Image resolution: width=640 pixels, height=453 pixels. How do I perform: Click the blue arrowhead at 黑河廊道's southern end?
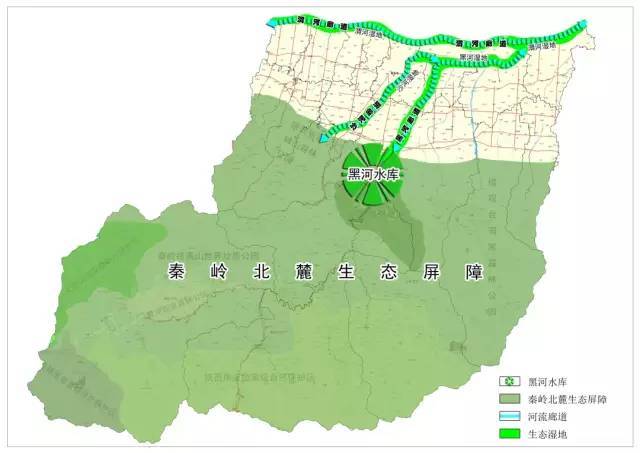[396, 147]
